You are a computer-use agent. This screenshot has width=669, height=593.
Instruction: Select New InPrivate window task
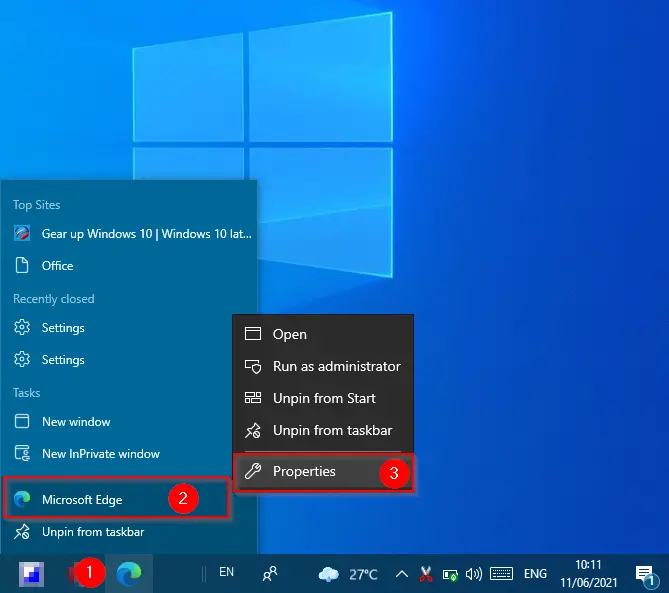point(129,453)
